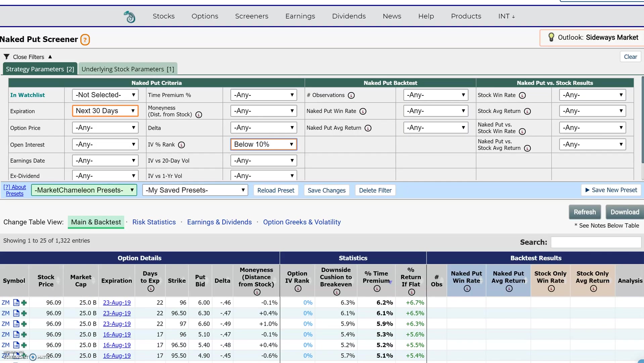Open 16-Aug-19 expiration link for 95.50 strike
The image size is (644, 363).
click(x=117, y=356)
